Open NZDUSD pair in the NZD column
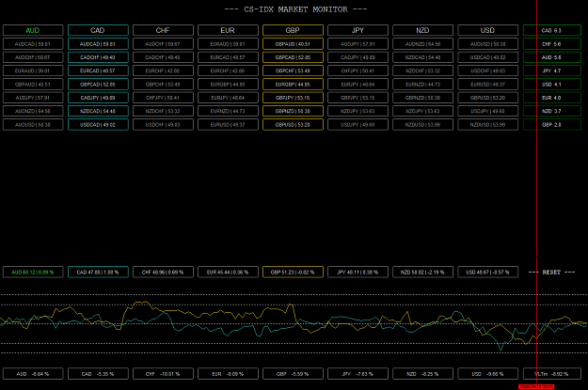588x390 pixels. 422,125
